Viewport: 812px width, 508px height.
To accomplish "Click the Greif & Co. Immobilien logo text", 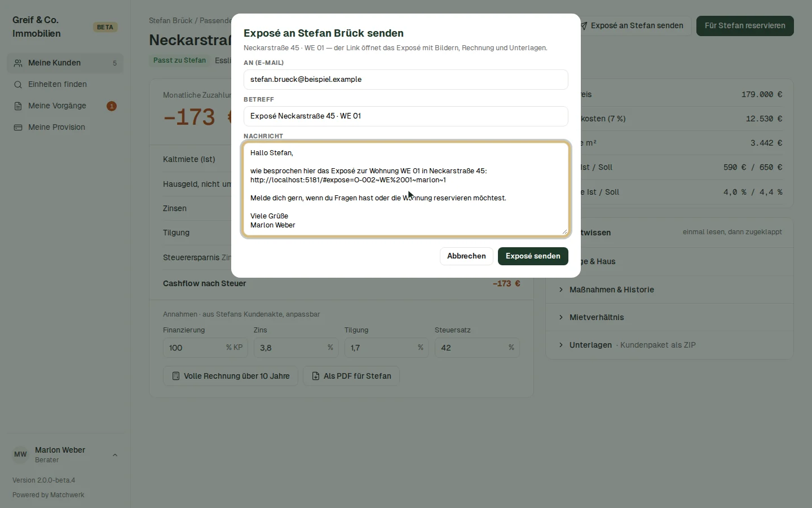I will (x=37, y=27).
